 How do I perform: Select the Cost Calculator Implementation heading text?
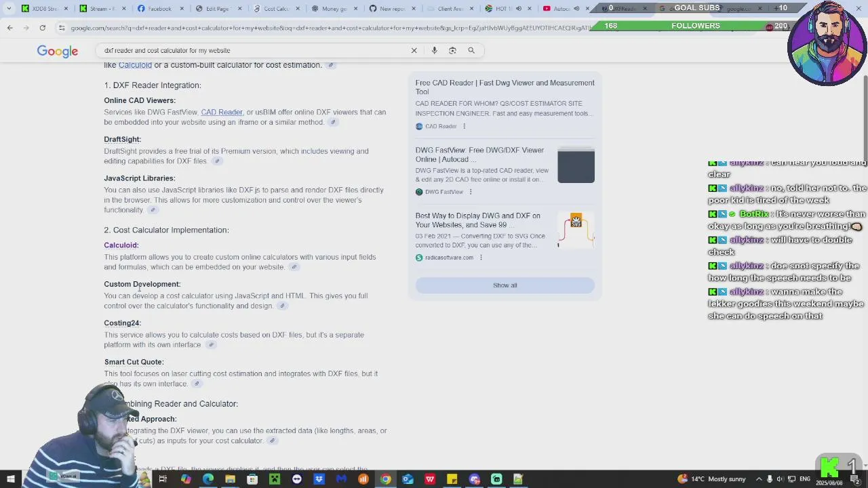click(x=166, y=230)
